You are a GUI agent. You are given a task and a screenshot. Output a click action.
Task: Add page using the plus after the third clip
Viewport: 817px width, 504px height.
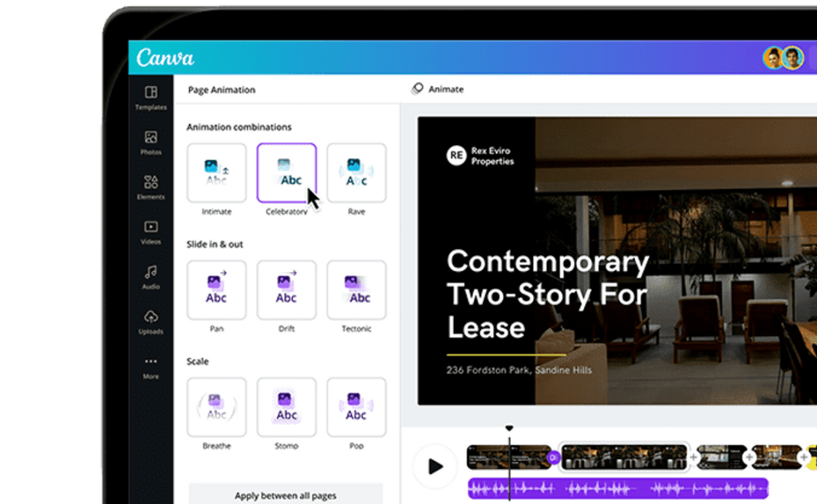[x=748, y=457]
